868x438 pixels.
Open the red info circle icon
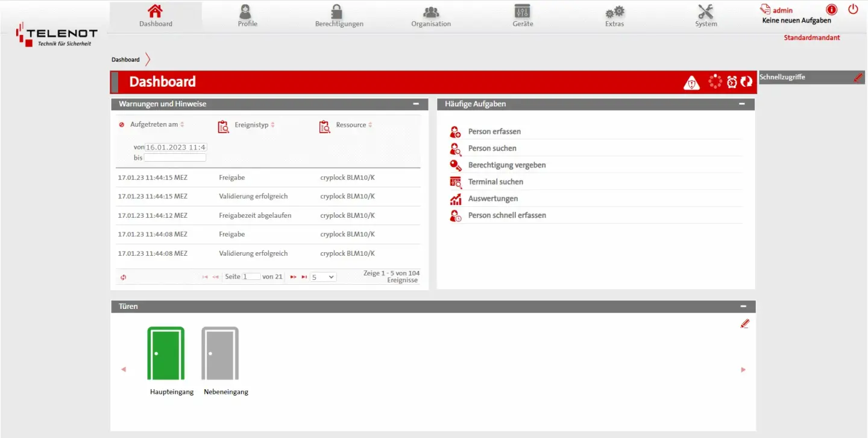pyautogui.click(x=832, y=10)
